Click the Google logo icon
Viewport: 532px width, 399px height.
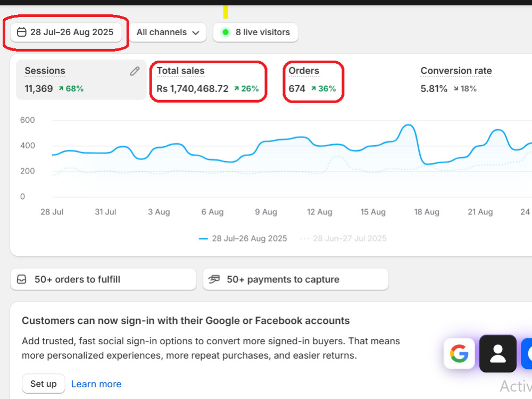tap(460, 354)
